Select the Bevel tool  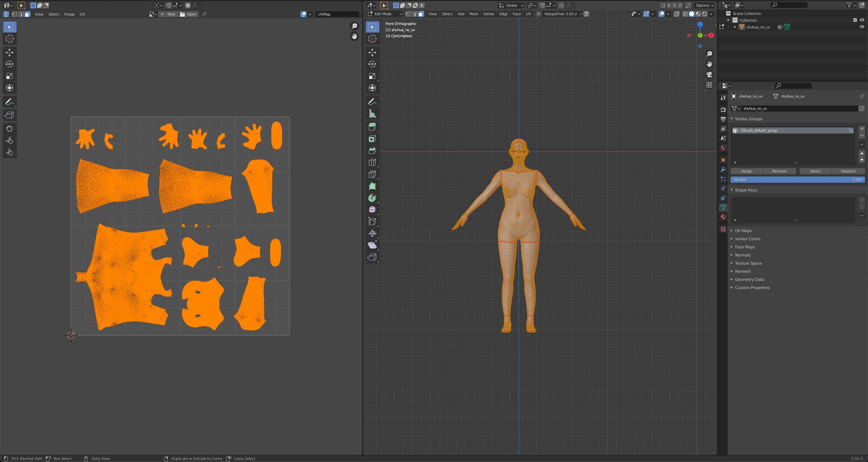(x=372, y=150)
